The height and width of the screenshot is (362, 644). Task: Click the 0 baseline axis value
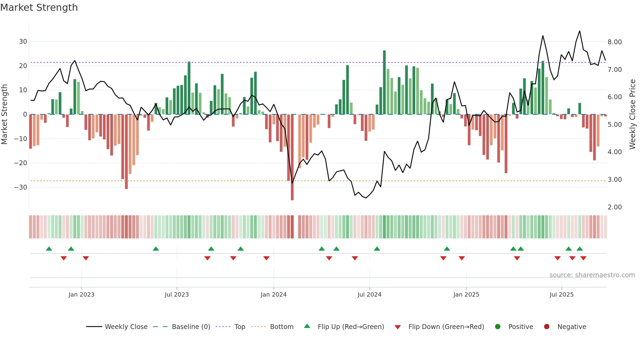pyautogui.click(x=25, y=114)
